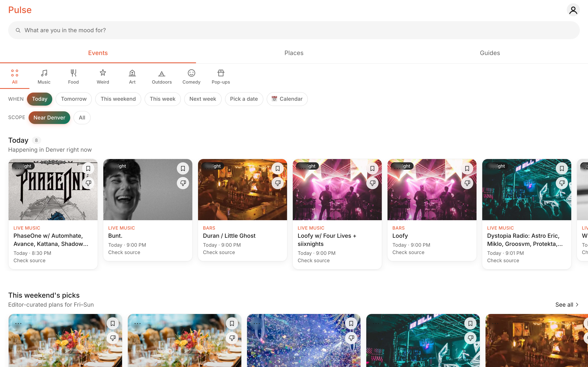Viewport: 588px width, 367px height.
Task: Switch scope to All
Action: click(x=82, y=118)
